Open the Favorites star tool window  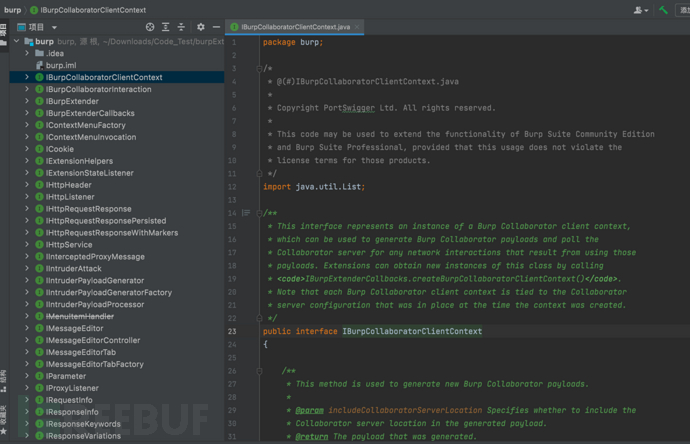(4, 433)
